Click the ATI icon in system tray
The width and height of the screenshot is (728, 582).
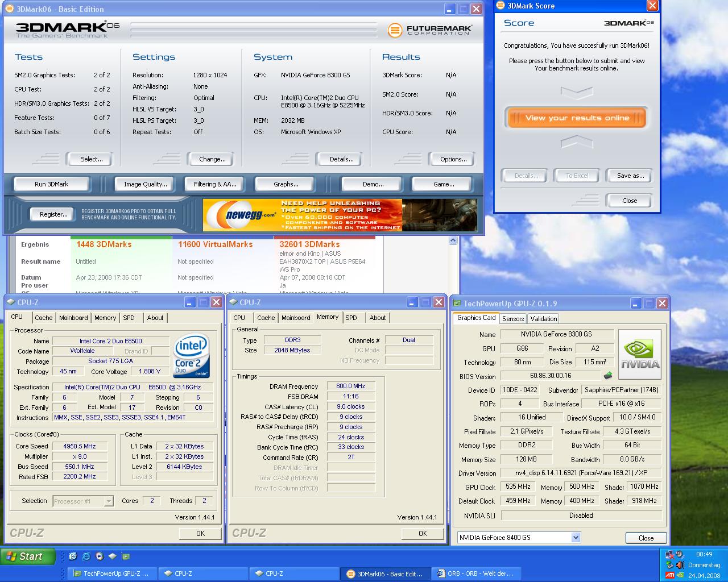point(670,575)
